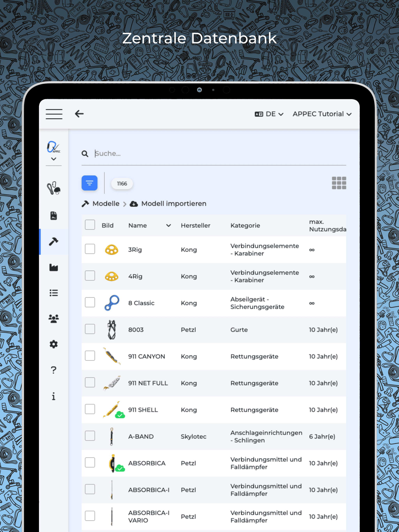Click the 1166 result count badge
Image resolution: width=399 pixels, height=532 pixels.
pos(122,184)
